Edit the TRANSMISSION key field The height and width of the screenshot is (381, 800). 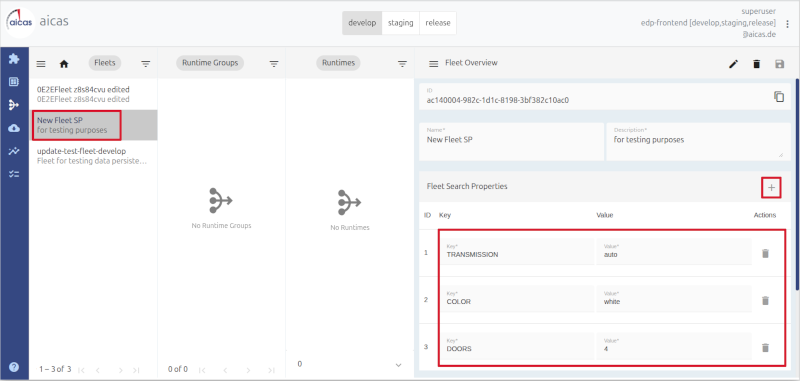(517, 251)
